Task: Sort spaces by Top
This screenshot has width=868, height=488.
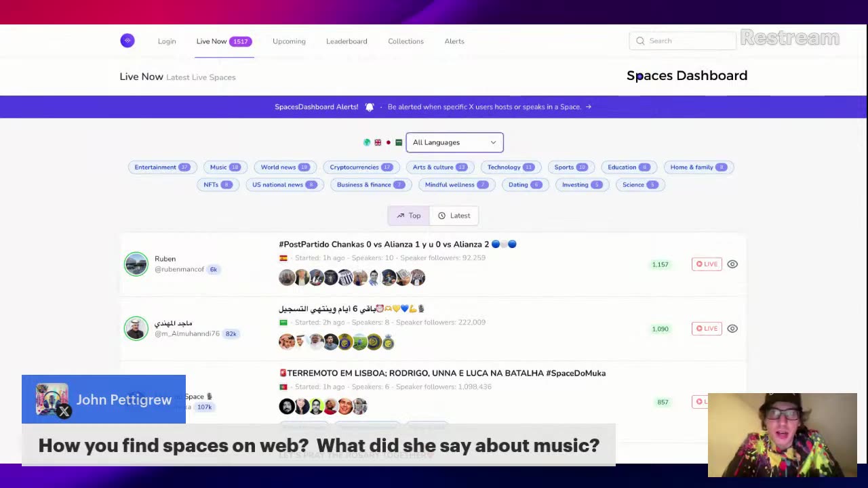Action: click(409, 216)
